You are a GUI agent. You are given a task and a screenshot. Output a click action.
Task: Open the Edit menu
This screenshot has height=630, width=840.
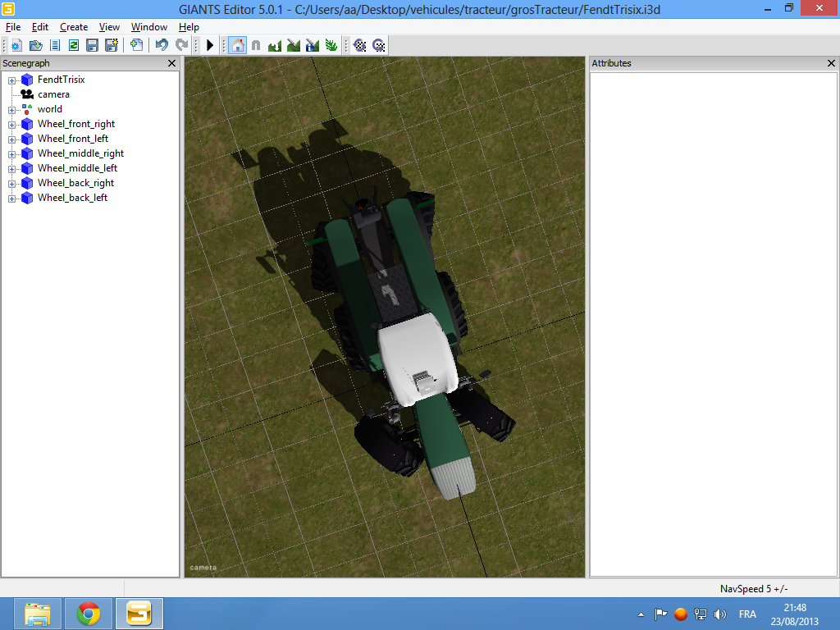(40, 27)
